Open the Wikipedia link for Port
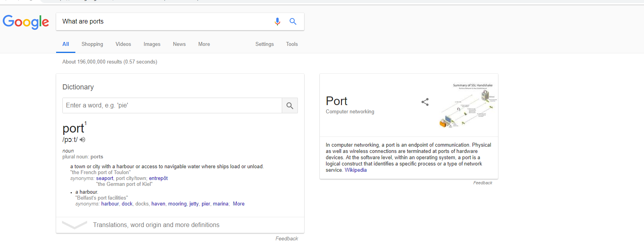644x249 pixels. (x=356, y=170)
